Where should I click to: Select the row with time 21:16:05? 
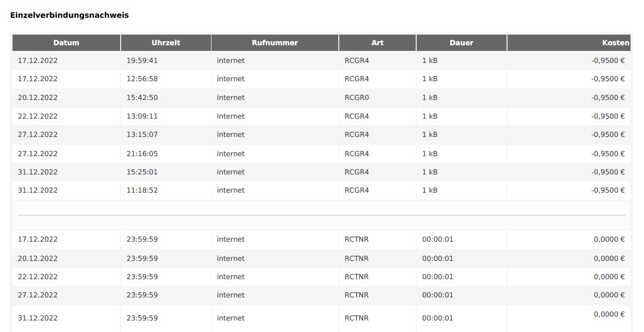[142, 154]
